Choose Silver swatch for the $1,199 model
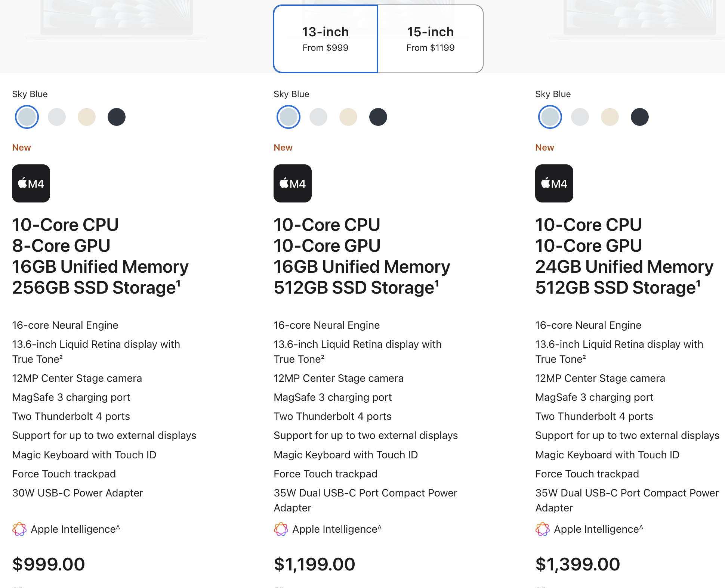This screenshot has height=588, width=725. (x=318, y=117)
